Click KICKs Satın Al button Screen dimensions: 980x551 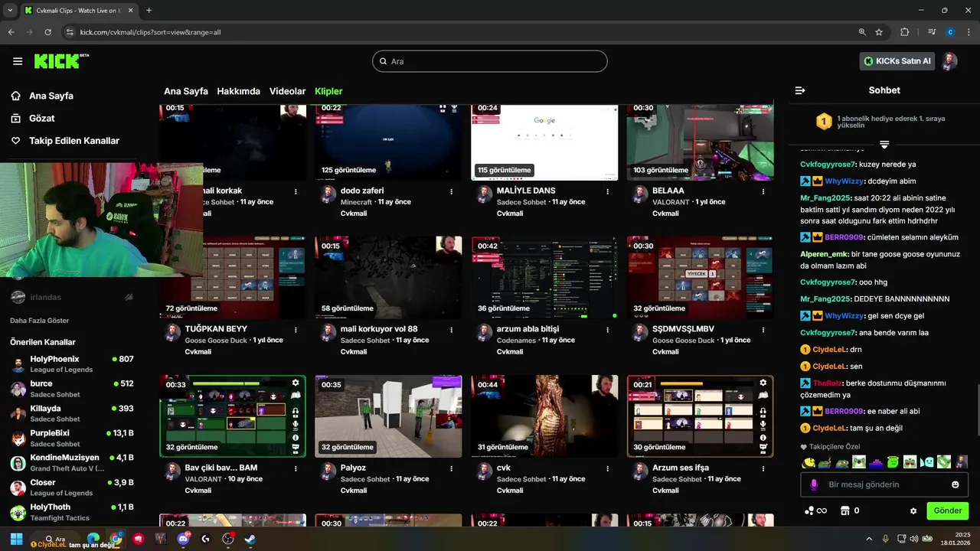coord(897,61)
